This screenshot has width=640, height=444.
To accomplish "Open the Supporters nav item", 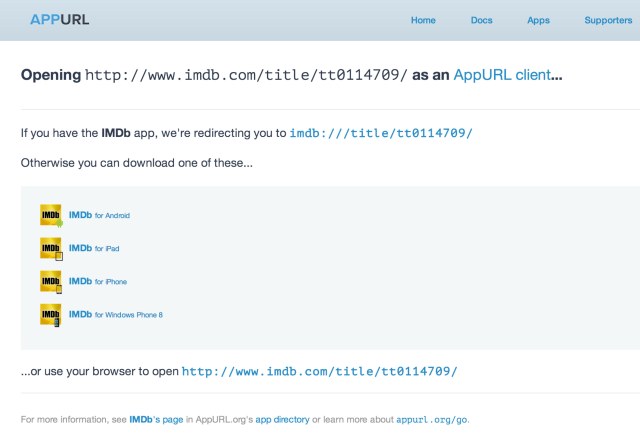I will (608, 20).
